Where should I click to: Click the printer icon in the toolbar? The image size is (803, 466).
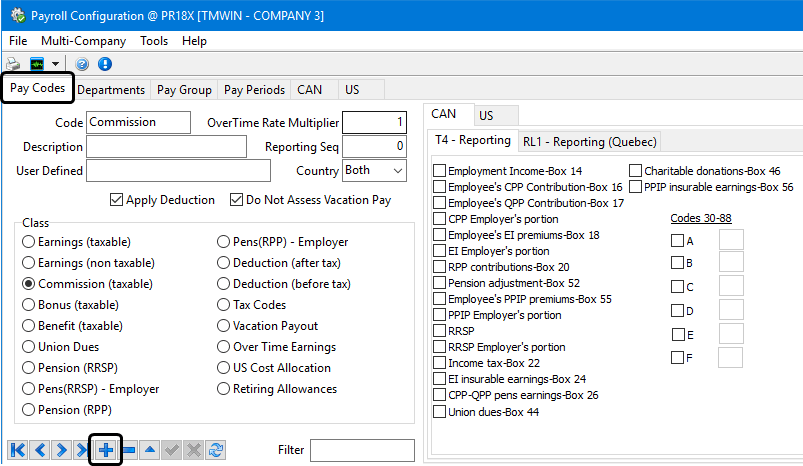tap(13, 64)
